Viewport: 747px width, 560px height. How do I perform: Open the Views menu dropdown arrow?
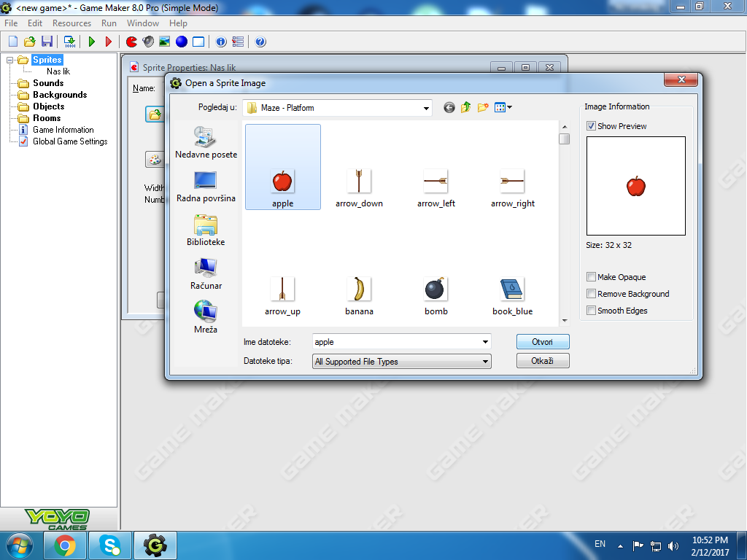(x=510, y=108)
